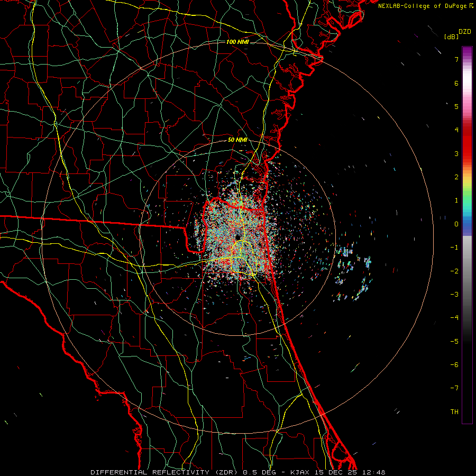Screen dimensions: 476x476
Task: Select the 6 dB scale tick label
Action: point(456,83)
